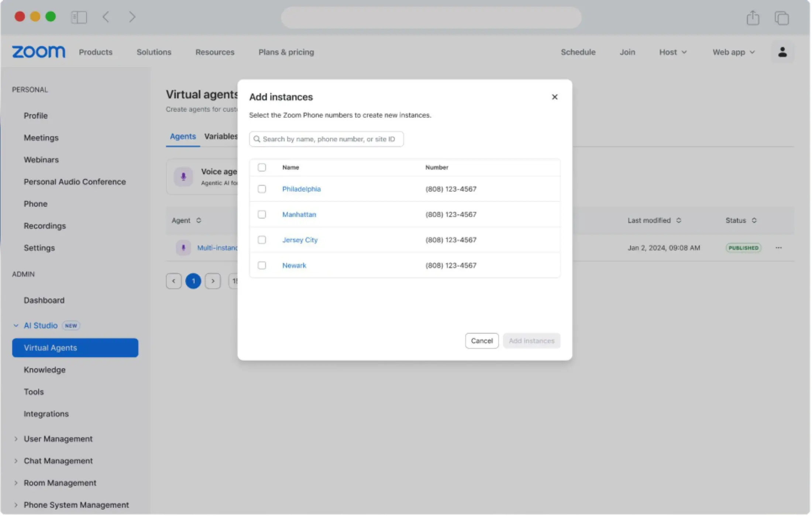This screenshot has width=812, height=516.
Task: Focus the search by name field
Action: [327, 139]
